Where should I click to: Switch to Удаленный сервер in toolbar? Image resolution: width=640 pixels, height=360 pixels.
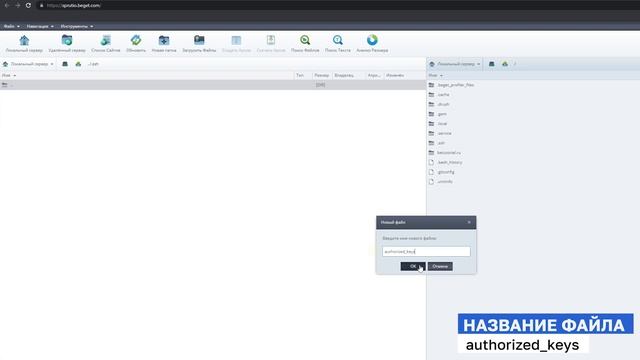coord(67,44)
